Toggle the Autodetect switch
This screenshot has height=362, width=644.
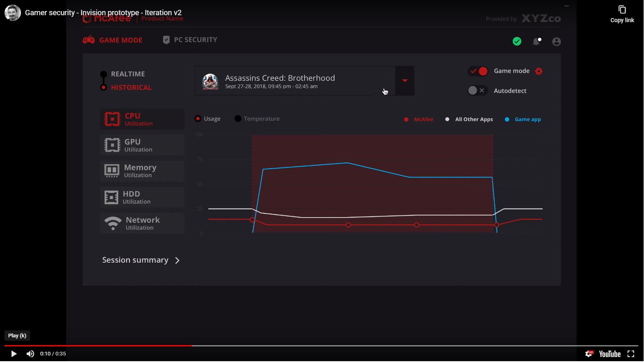tap(478, 90)
